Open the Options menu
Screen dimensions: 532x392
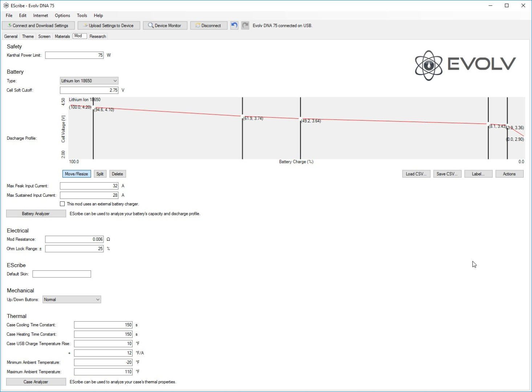pos(62,16)
